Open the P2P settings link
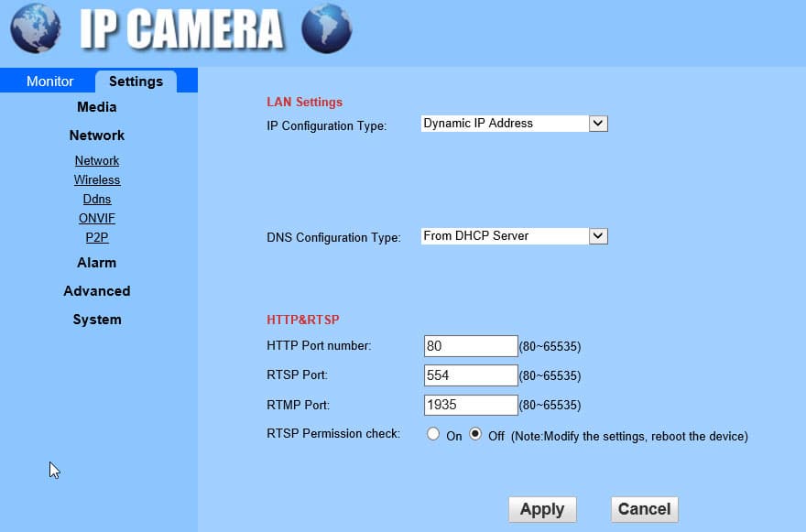The image size is (806, 532). click(97, 237)
